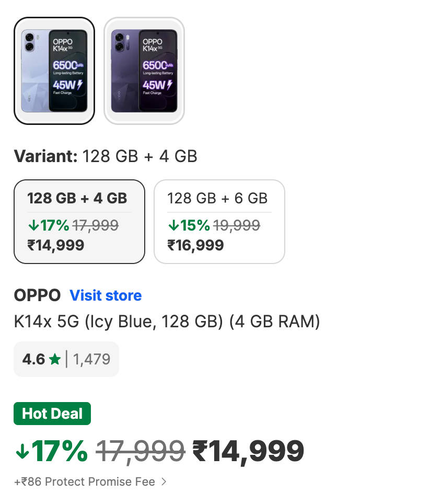The width and height of the screenshot is (442, 504).
Task: Click the OPPO brand name
Action: (37, 295)
